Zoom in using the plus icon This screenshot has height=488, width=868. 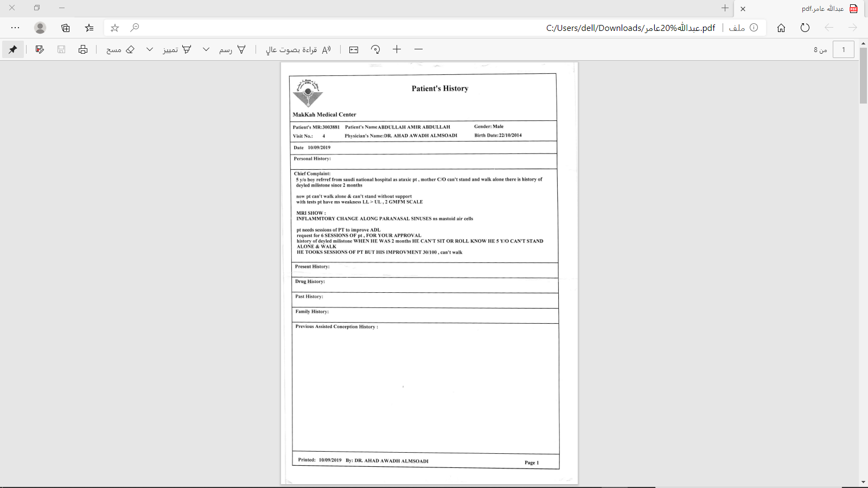click(x=397, y=49)
